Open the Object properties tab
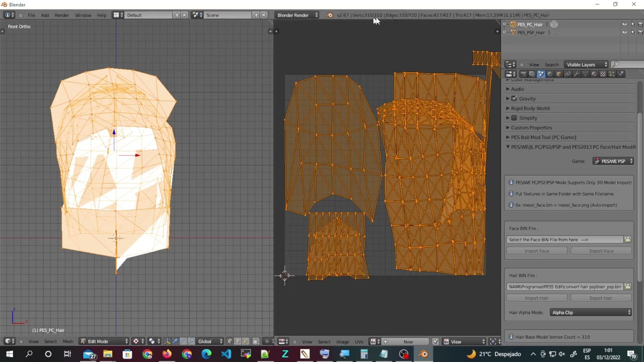This screenshot has width=644, height=362. pos(558,74)
